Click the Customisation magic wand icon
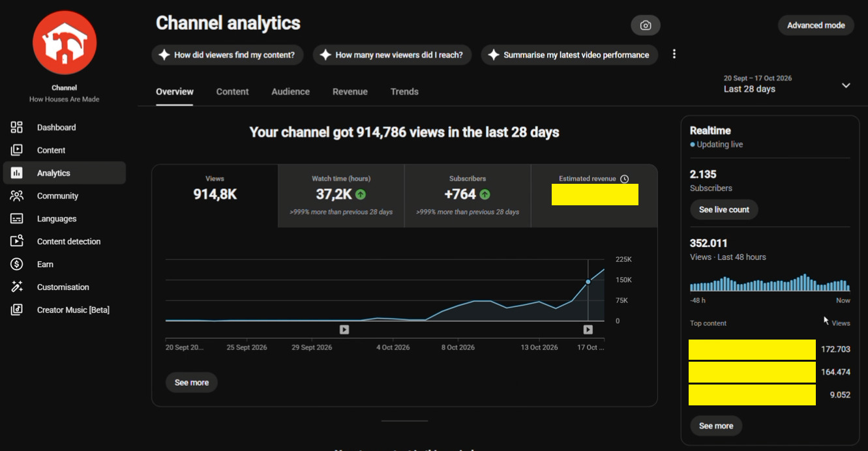 (17, 287)
